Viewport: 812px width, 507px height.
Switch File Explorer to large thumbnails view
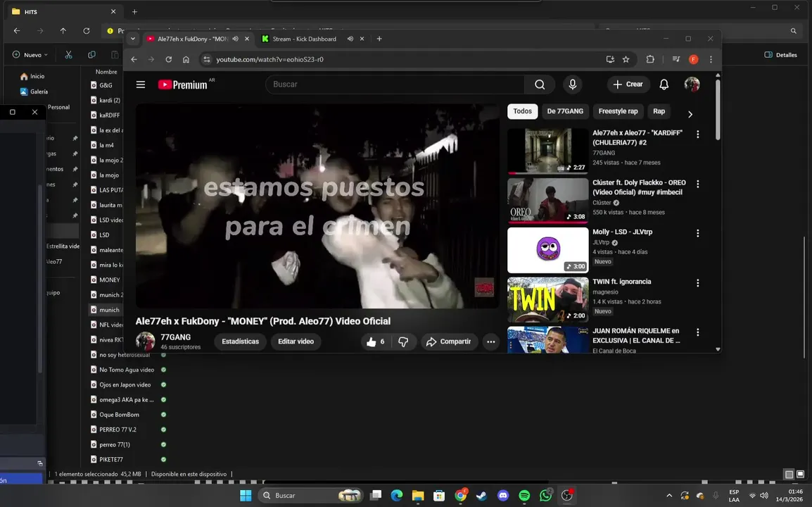tap(800, 474)
